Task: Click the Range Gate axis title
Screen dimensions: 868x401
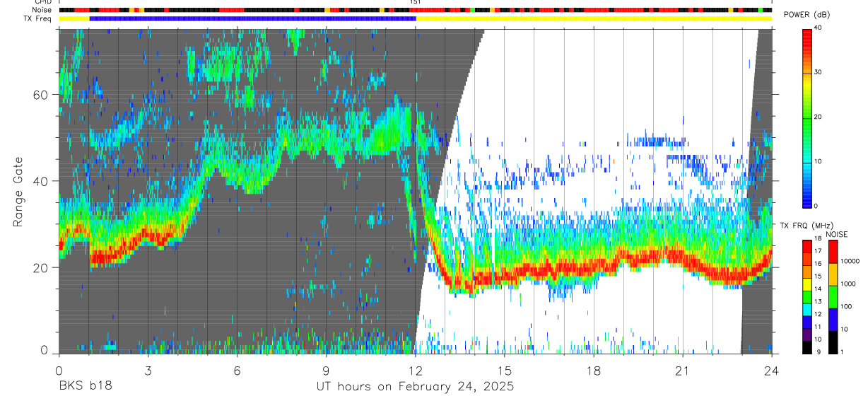Action: [18, 192]
